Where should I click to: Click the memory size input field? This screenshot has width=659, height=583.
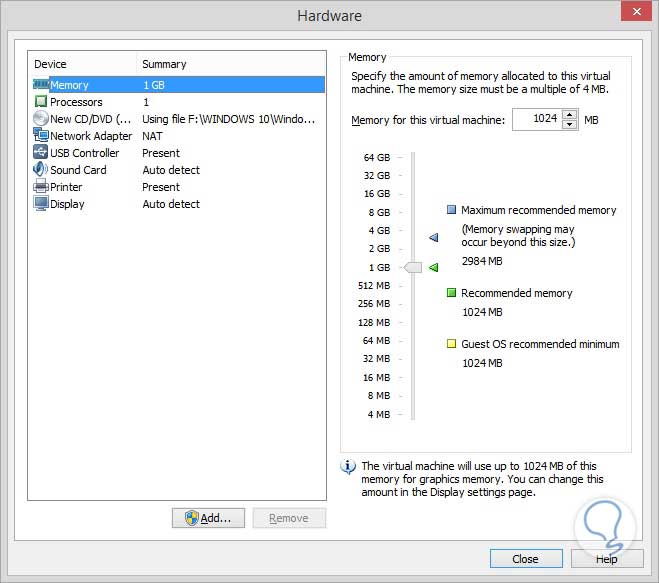point(537,119)
